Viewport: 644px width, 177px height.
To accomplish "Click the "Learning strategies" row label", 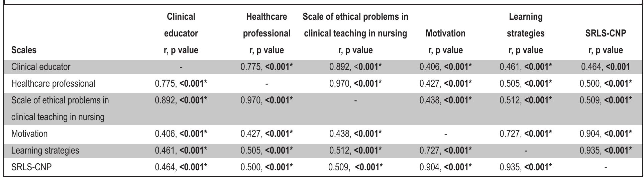I will point(45,151).
